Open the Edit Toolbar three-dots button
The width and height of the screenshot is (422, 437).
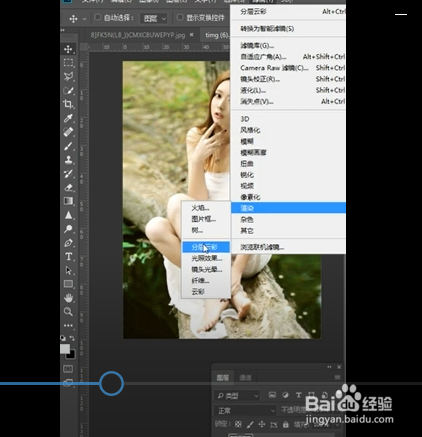(x=68, y=325)
